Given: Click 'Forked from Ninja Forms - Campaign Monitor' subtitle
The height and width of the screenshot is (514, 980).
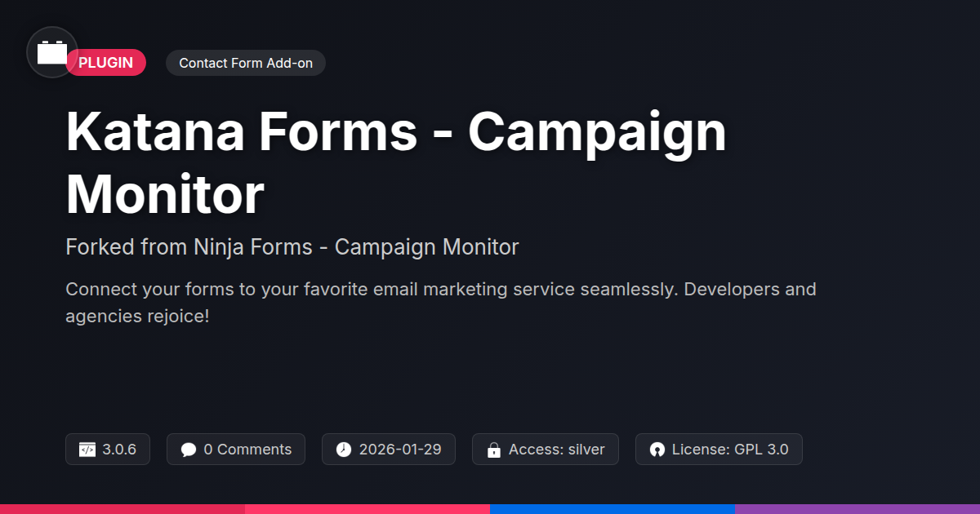Looking at the screenshot, I should pyautogui.click(x=292, y=247).
